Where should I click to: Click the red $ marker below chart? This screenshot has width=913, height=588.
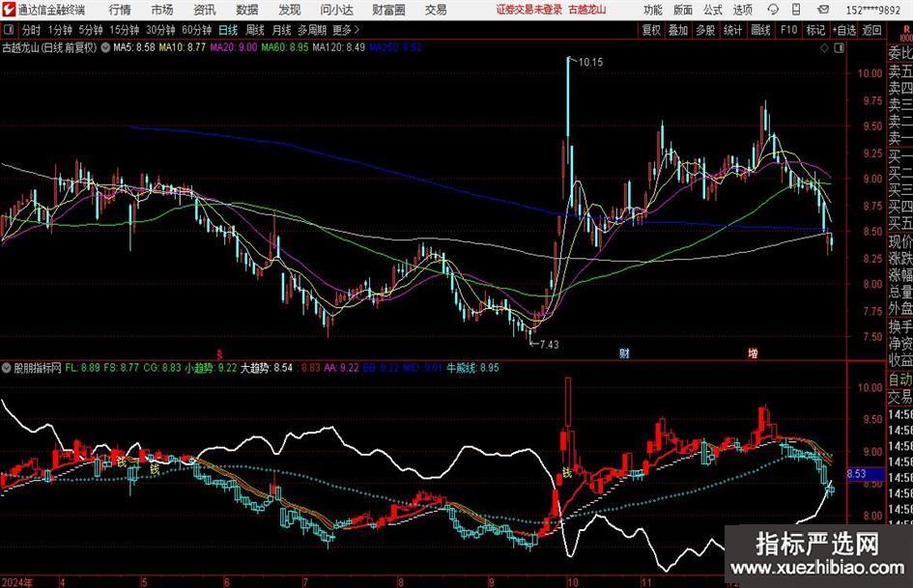coord(219,353)
